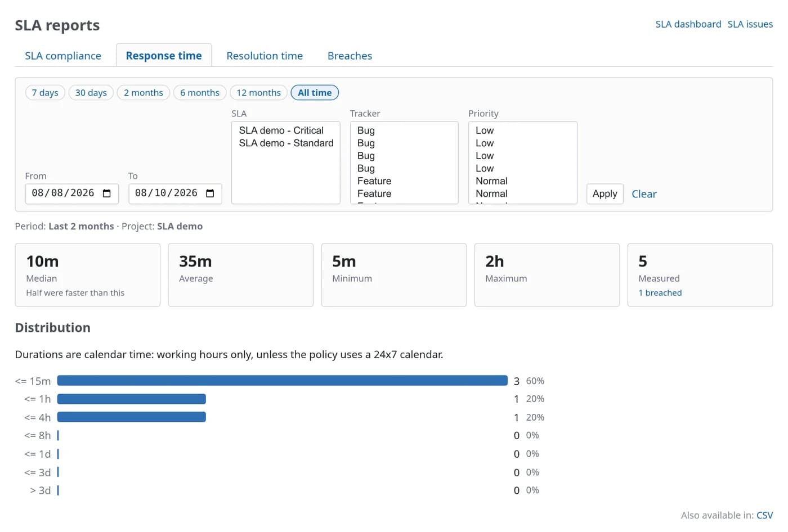The width and height of the screenshot is (788, 532).
Task: Pick the 6 months period filter
Action: point(200,93)
